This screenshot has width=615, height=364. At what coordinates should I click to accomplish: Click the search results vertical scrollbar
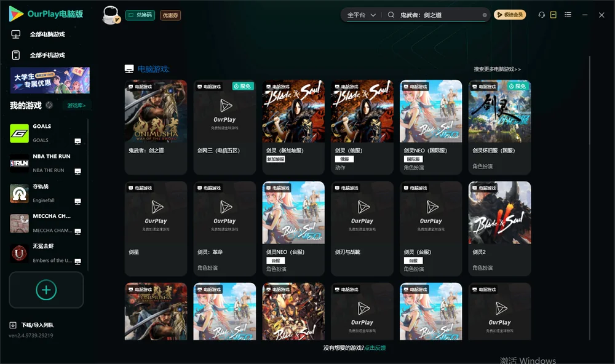(590, 198)
